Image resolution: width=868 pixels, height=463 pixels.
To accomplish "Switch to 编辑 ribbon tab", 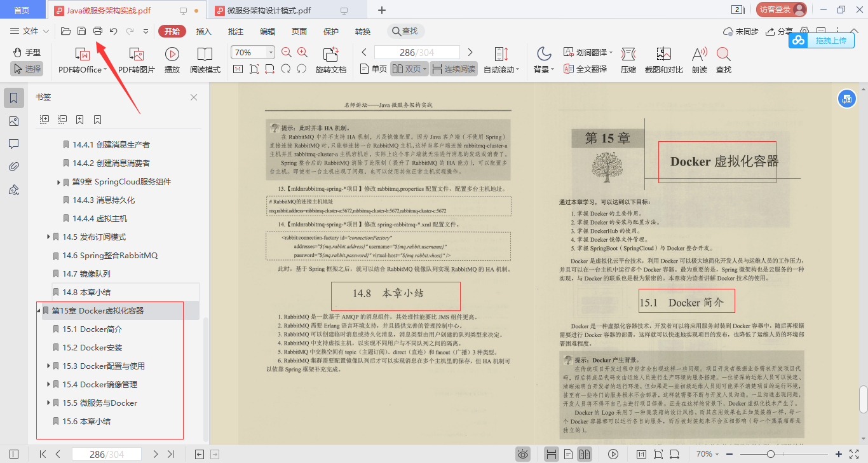I will [x=268, y=31].
